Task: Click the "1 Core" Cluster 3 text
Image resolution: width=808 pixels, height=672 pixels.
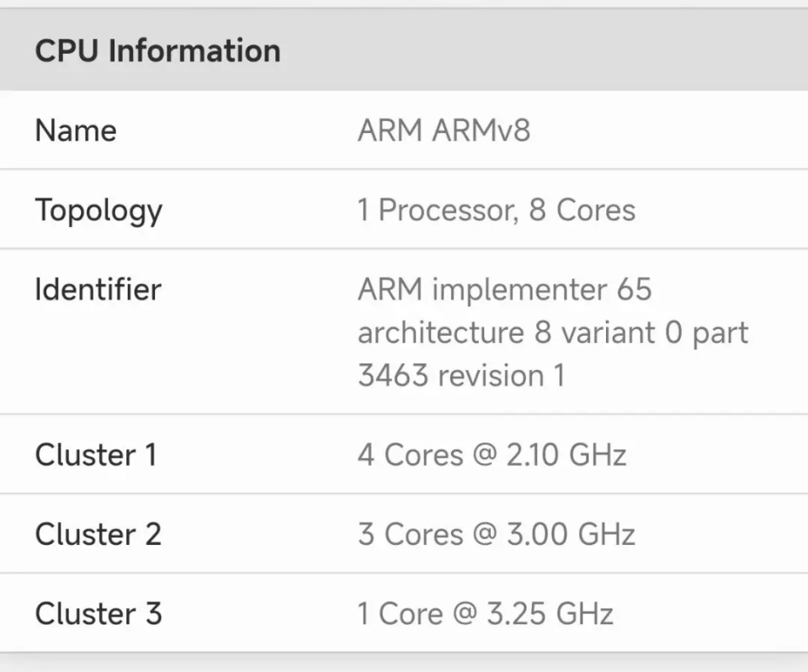Action: tap(400, 613)
